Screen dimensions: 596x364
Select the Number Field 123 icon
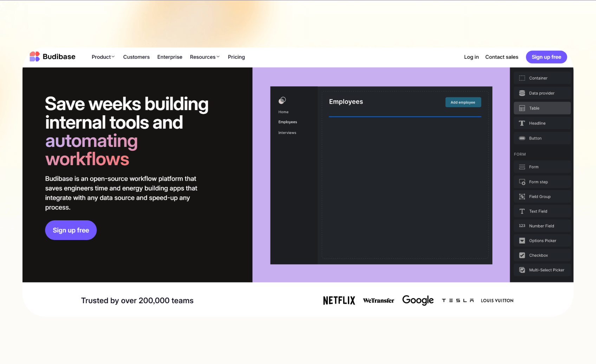point(522,226)
